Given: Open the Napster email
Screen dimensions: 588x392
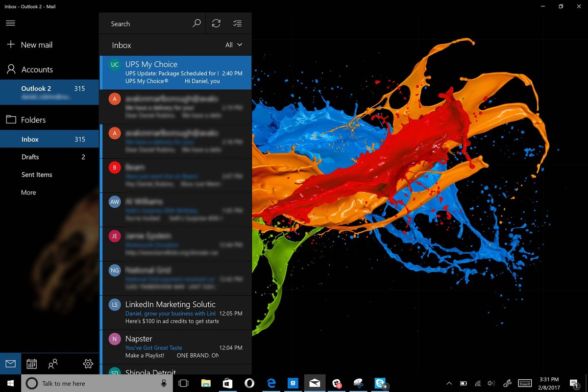Looking at the screenshot, I should (x=175, y=347).
